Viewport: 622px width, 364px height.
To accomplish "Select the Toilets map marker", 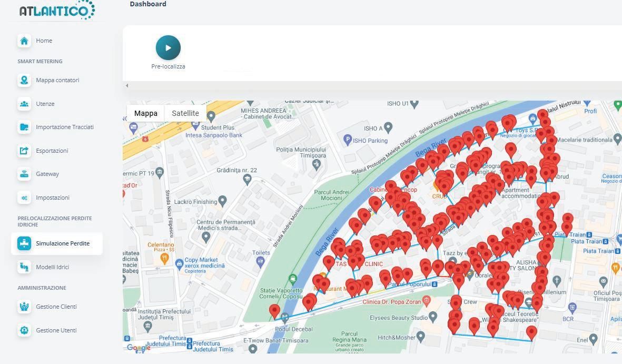I will pyautogui.click(x=260, y=261).
